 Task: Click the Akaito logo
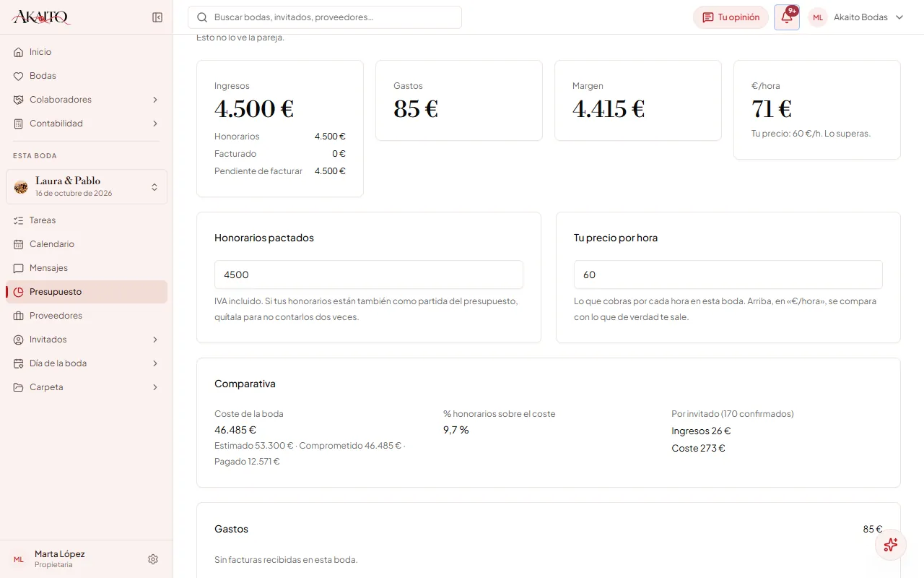click(42, 17)
